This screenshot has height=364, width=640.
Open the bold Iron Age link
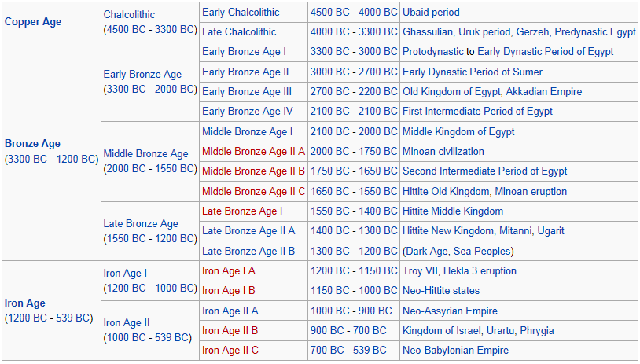click(25, 303)
